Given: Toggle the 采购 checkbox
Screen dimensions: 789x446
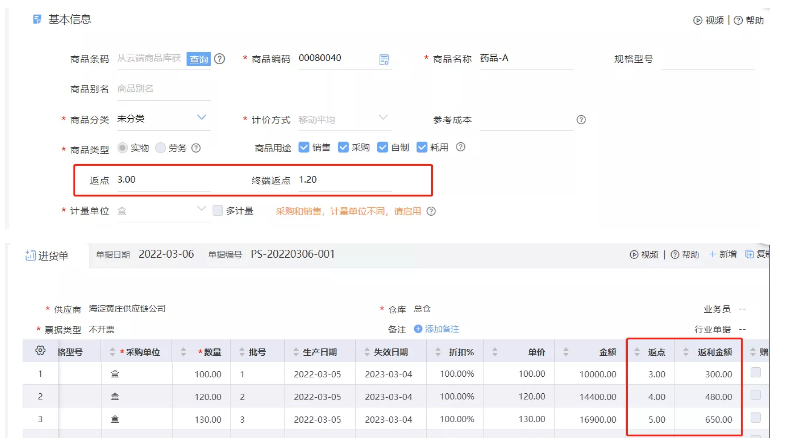Looking at the screenshot, I should 343,147.
